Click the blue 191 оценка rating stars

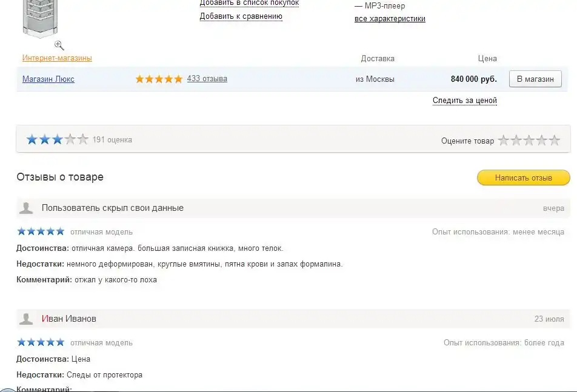[x=57, y=140]
